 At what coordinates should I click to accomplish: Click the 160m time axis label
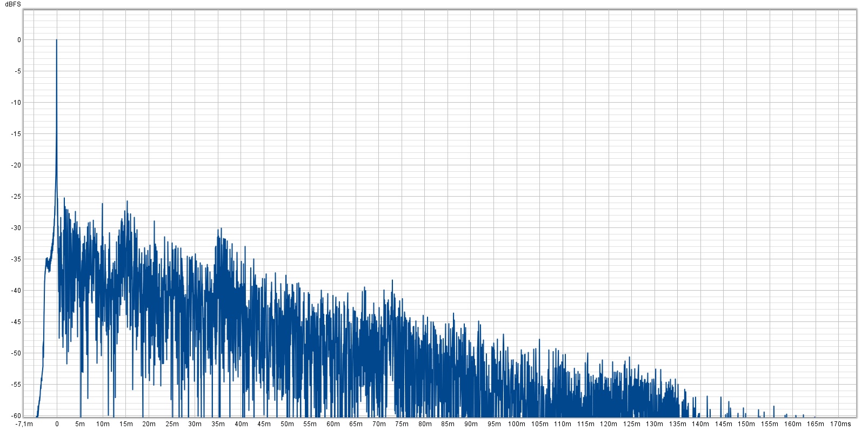(793, 424)
